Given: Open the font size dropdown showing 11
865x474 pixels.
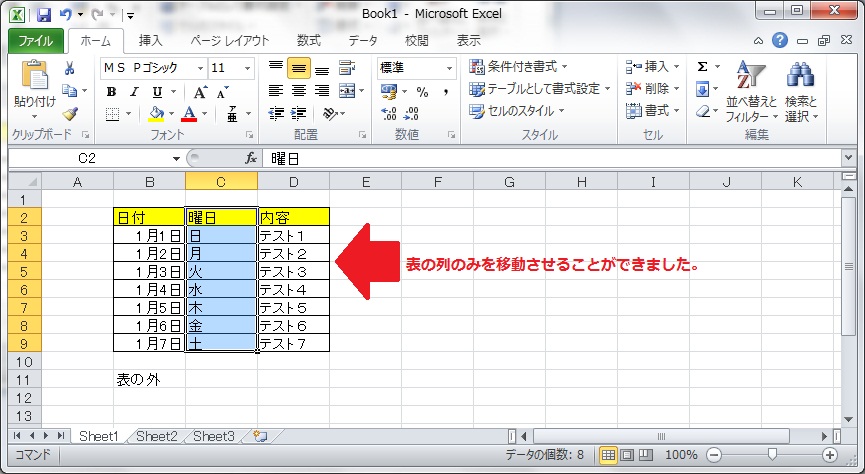Looking at the screenshot, I should (248, 68).
